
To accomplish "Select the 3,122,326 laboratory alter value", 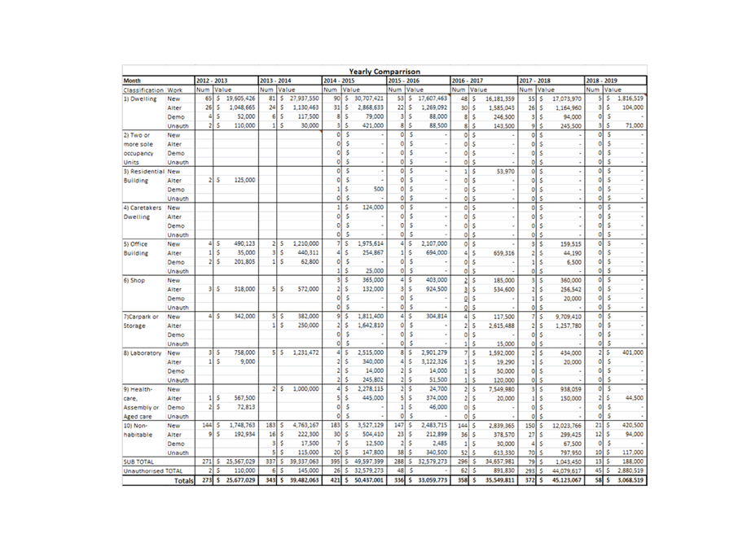I will (434, 362).
